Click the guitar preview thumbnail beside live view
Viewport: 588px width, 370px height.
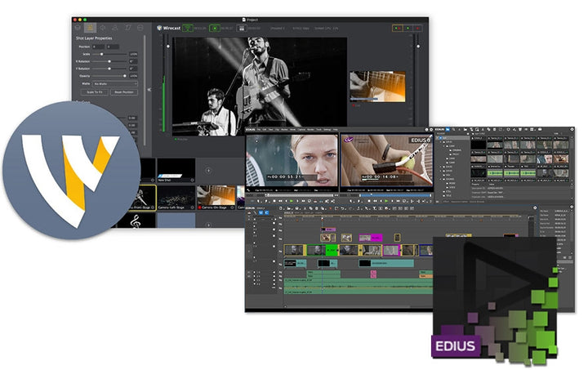click(x=377, y=86)
